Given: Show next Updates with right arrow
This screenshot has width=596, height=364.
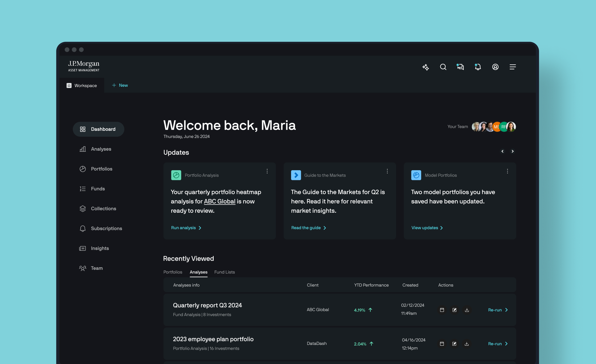Looking at the screenshot, I should click(x=513, y=151).
